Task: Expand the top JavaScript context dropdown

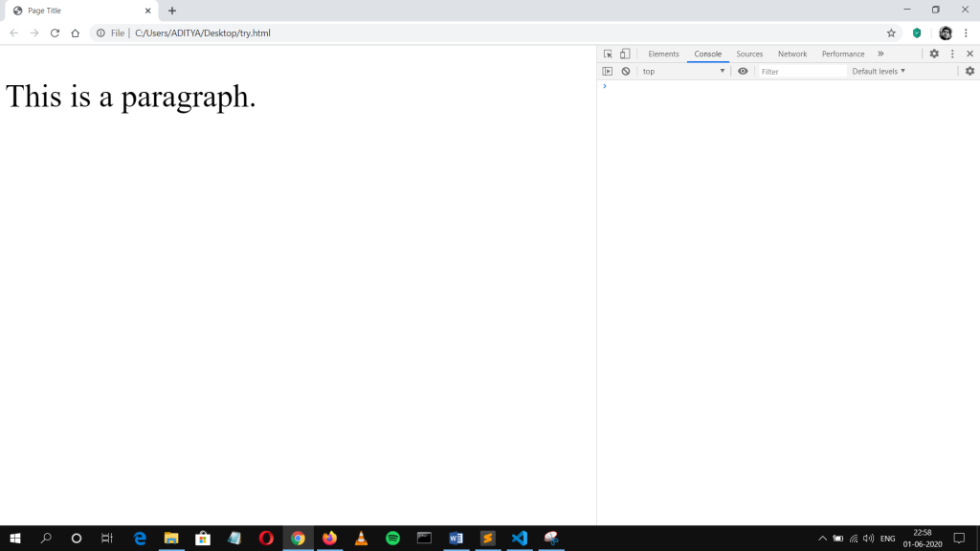Action: (683, 72)
